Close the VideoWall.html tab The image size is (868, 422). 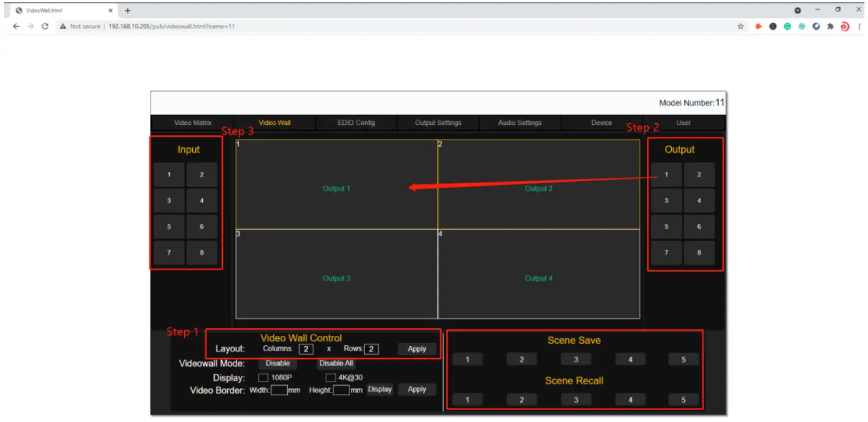(x=111, y=11)
